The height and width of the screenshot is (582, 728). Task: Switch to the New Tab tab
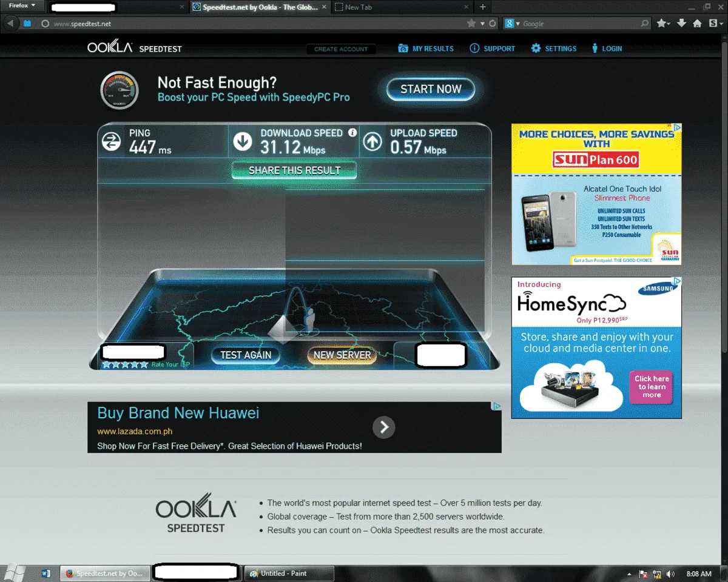[x=402, y=7]
